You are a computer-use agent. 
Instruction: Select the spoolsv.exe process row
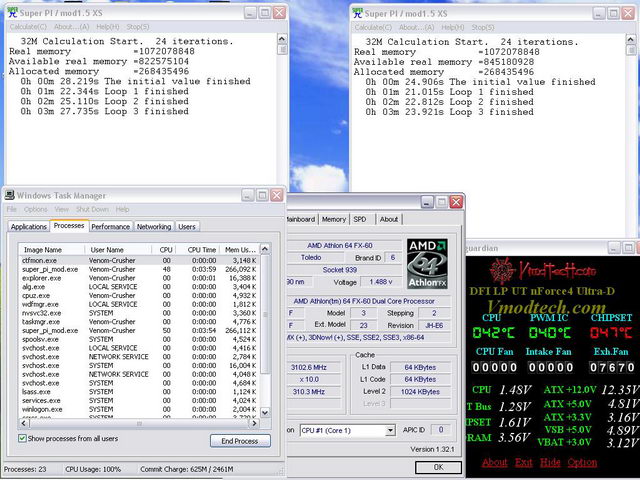tap(139, 339)
